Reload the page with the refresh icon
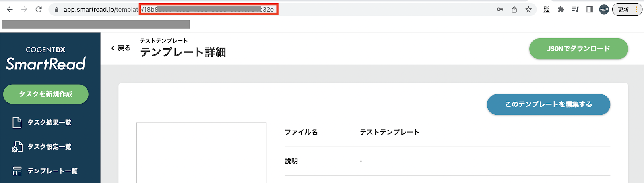The height and width of the screenshot is (183, 644). [x=39, y=9]
